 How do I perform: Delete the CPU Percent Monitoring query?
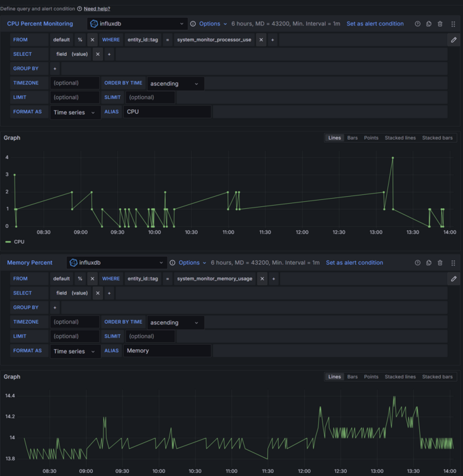(440, 24)
